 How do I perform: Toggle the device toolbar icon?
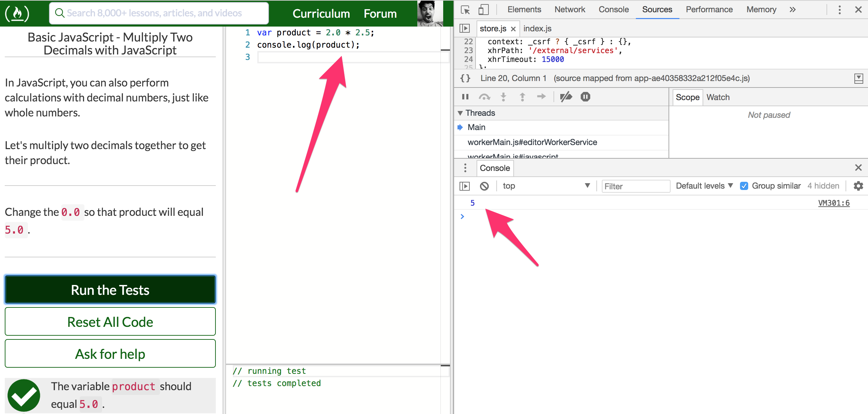[483, 10]
